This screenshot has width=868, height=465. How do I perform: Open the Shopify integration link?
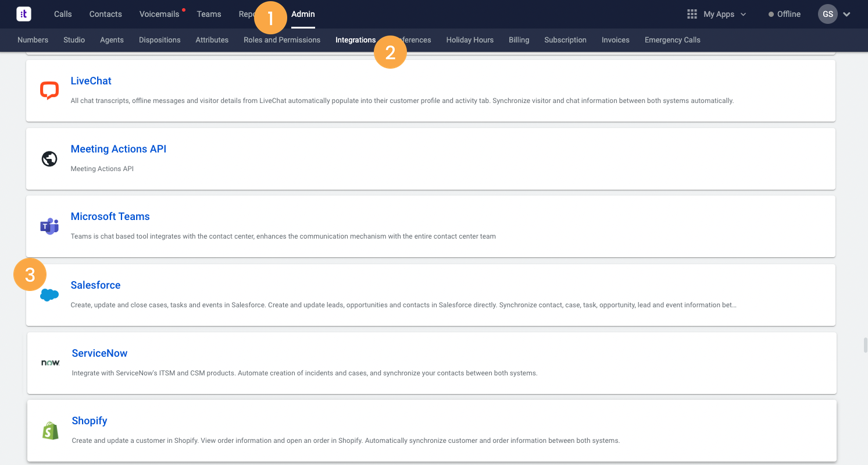90,421
